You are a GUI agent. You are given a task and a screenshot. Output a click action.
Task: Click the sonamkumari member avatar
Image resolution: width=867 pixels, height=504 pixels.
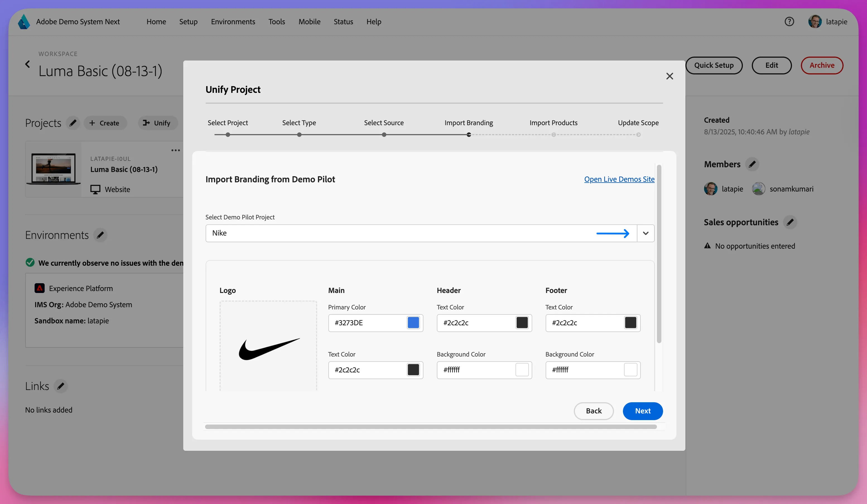(758, 189)
